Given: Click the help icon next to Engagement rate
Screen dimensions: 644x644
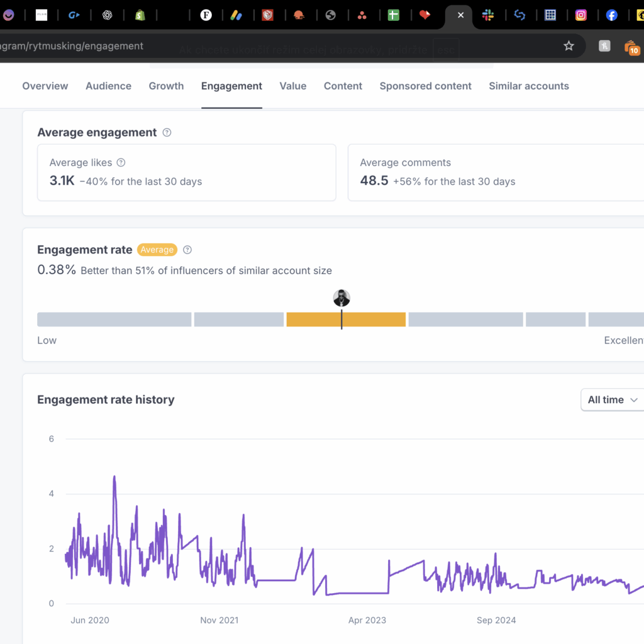Looking at the screenshot, I should coord(187,250).
